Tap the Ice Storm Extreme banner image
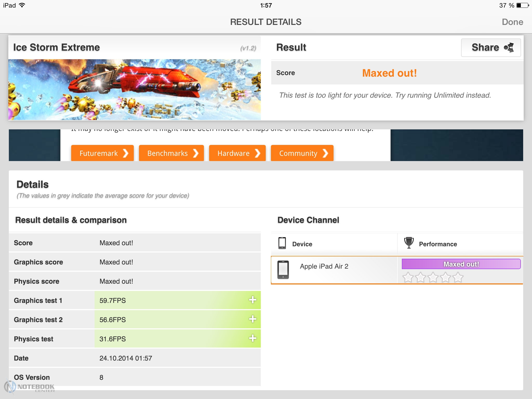Image resolution: width=532 pixels, height=399 pixels. (x=134, y=90)
